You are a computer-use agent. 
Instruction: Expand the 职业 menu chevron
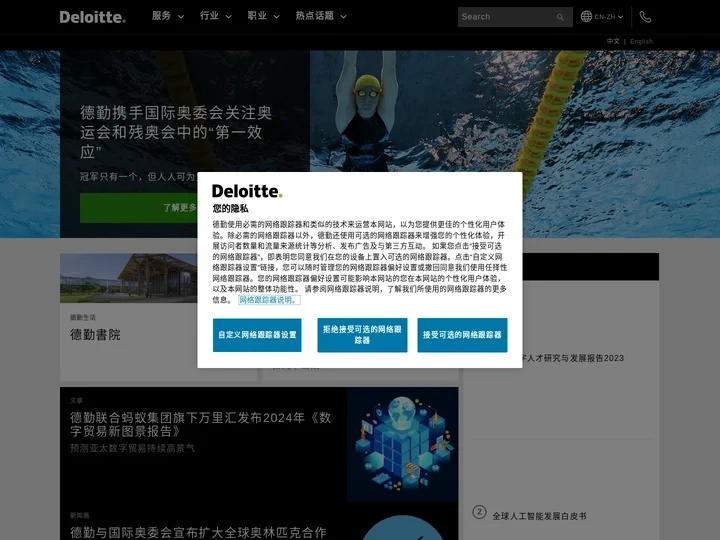pyautogui.click(x=276, y=17)
